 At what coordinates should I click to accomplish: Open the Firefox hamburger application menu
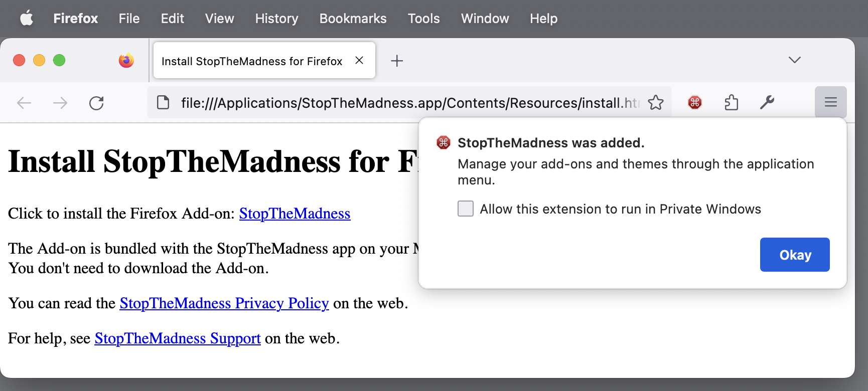tap(830, 102)
